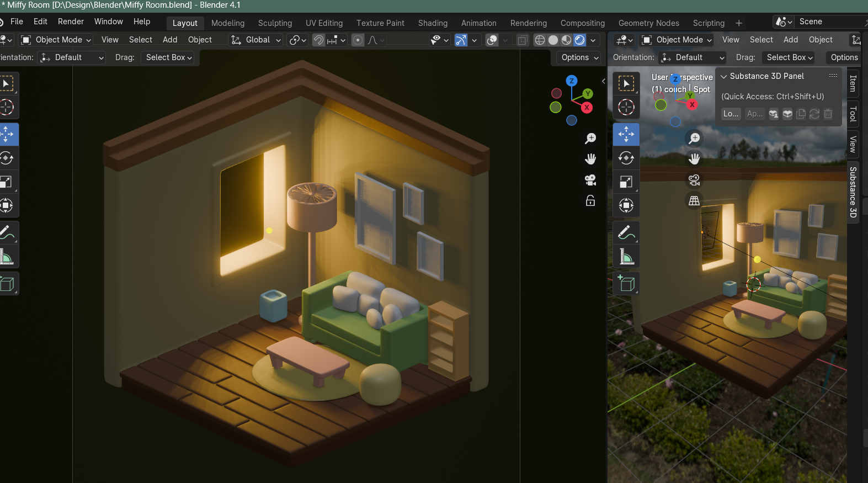Open the Render menu
The height and width of the screenshot is (483, 868).
(x=71, y=22)
